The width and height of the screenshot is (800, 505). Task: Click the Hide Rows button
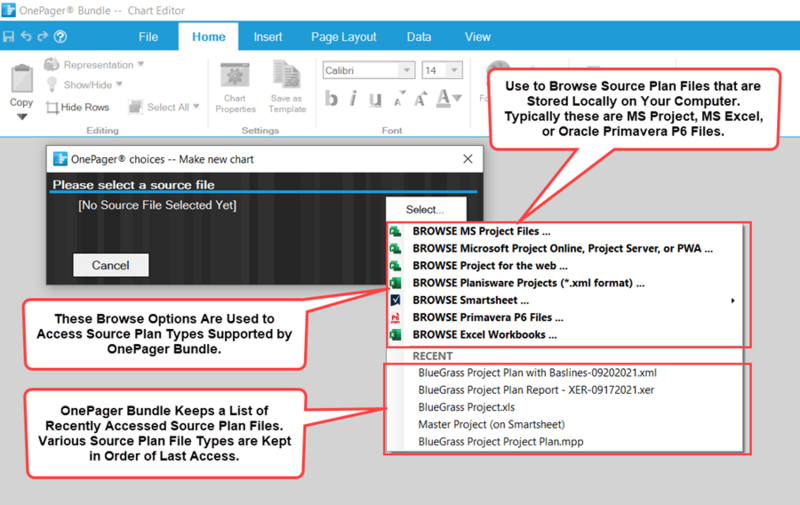(78, 107)
